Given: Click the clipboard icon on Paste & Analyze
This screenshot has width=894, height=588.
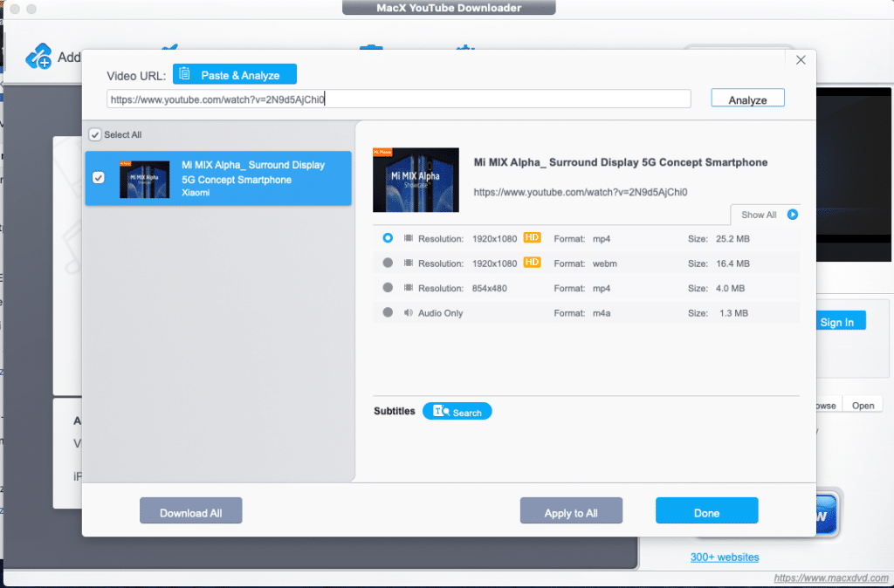Looking at the screenshot, I should pyautogui.click(x=184, y=74).
